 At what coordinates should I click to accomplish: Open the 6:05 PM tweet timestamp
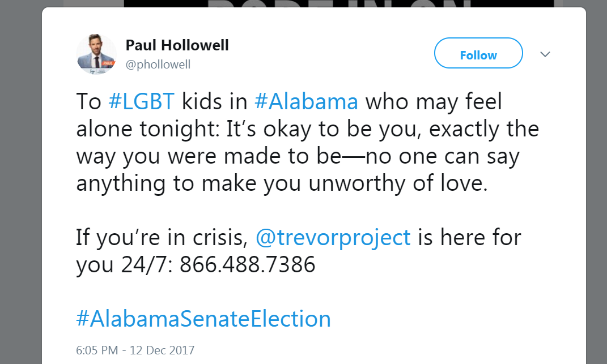tap(97, 350)
